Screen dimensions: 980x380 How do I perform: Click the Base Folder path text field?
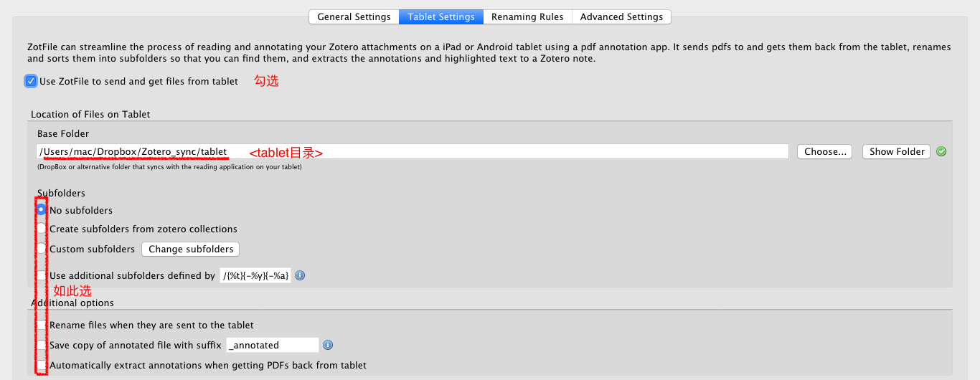pyautogui.click(x=502, y=152)
